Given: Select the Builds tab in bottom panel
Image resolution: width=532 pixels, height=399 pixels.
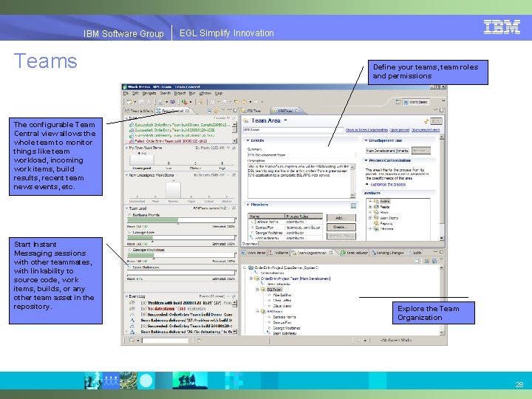Looking at the screenshot, I should [415, 253].
